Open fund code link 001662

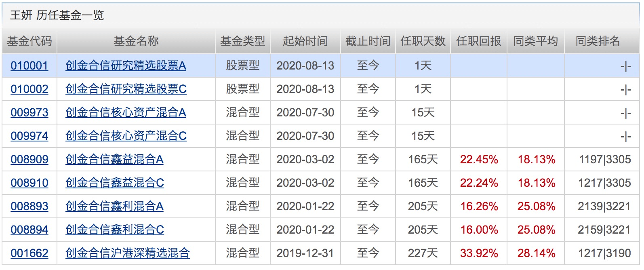[x=29, y=253]
